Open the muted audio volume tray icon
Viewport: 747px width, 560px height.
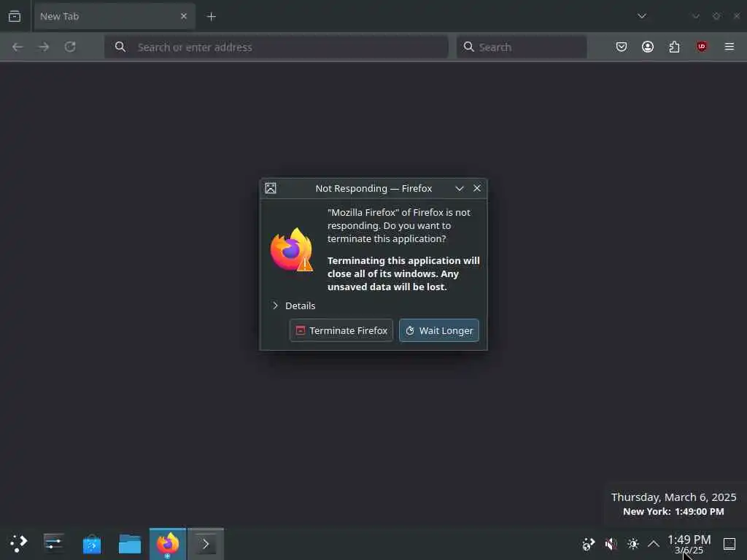tap(611, 544)
